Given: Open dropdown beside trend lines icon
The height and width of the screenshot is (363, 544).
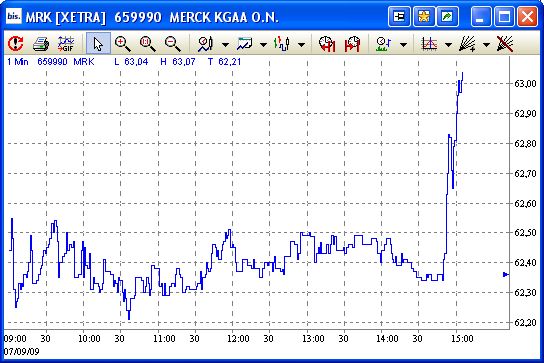Looking at the screenshot, I should coord(486,44).
